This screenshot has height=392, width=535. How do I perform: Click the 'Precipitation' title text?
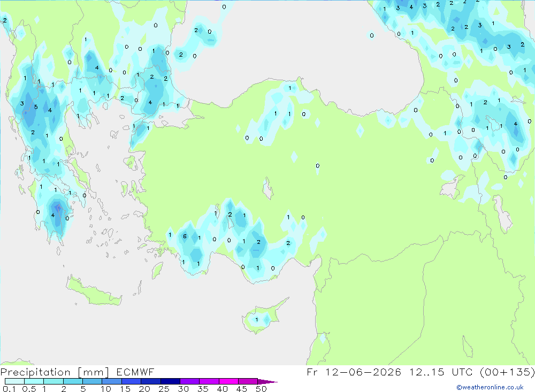(35, 372)
